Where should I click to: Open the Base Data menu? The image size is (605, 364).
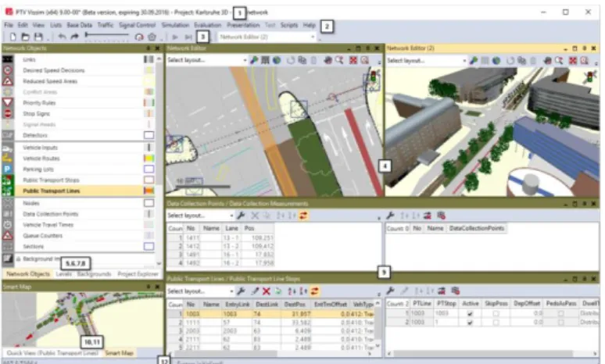pyautogui.click(x=79, y=25)
